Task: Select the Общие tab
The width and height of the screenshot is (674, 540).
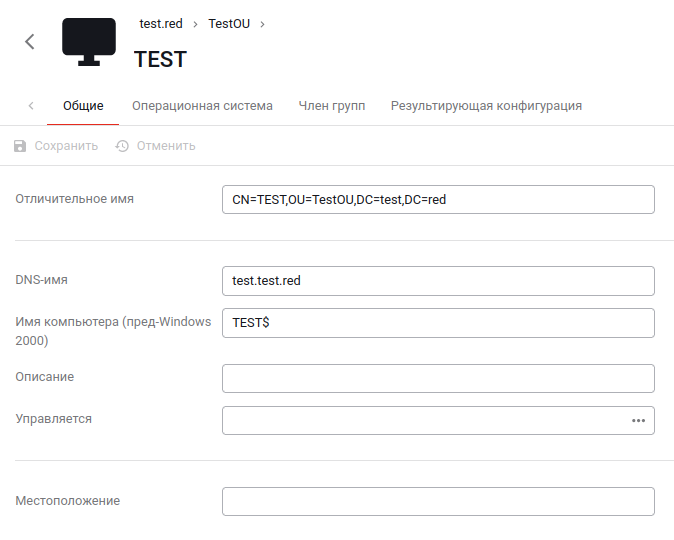Action: [83, 106]
